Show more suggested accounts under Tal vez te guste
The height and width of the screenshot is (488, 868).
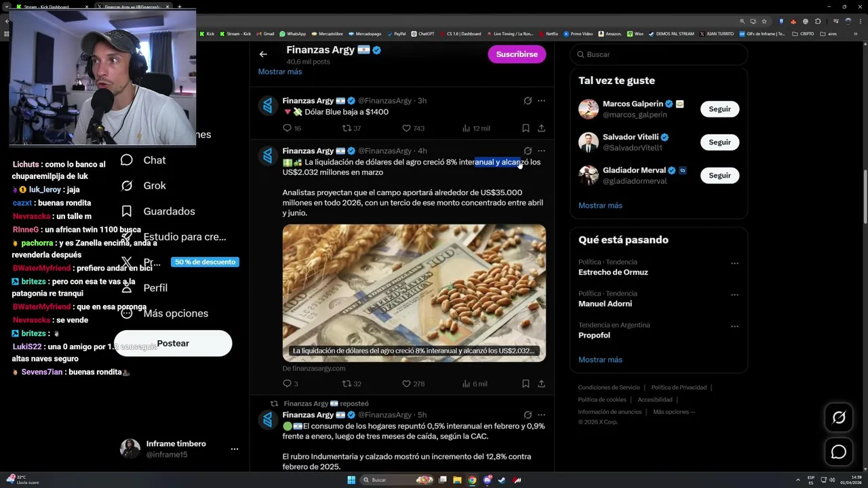point(600,205)
